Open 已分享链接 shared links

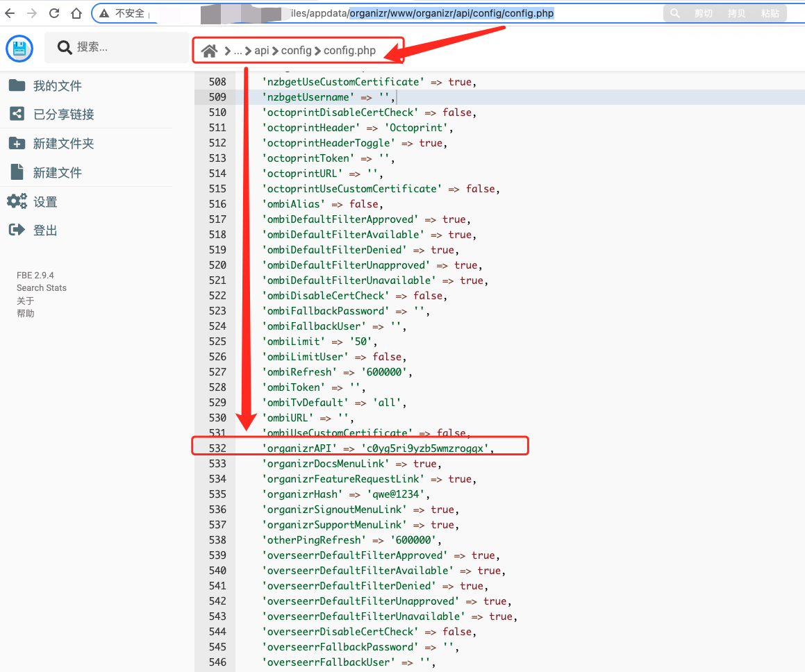click(x=64, y=115)
